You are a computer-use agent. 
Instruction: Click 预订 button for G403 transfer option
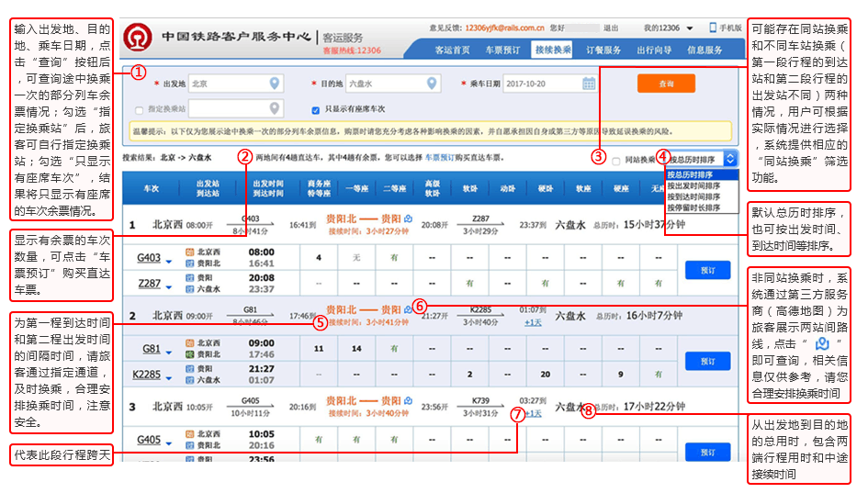pos(707,271)
